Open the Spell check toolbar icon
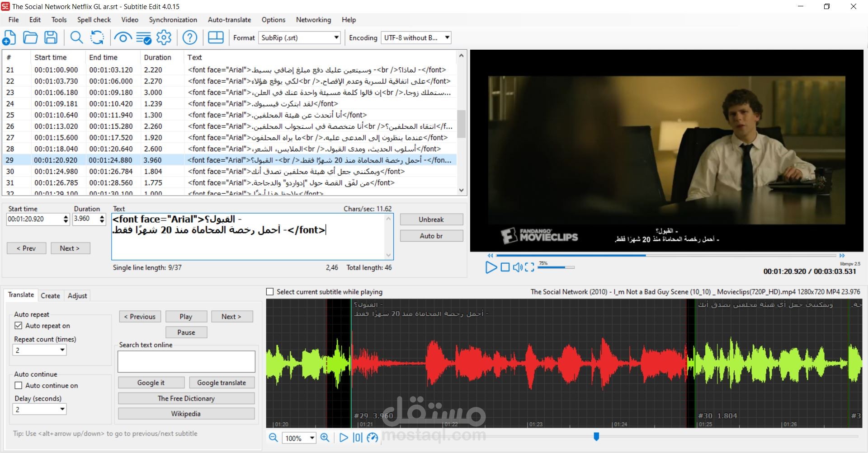868x453 pixels. click(x=144, y=38)
